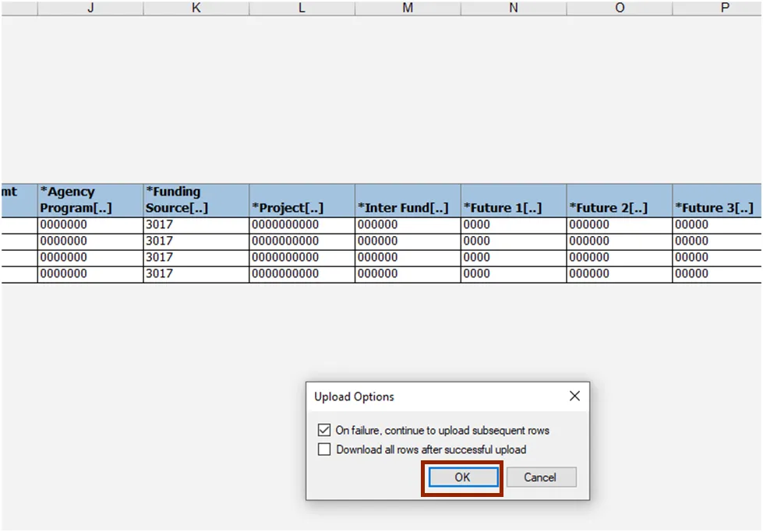Select column J header
This screenshot has width=763, height=532.
point(90,8)
